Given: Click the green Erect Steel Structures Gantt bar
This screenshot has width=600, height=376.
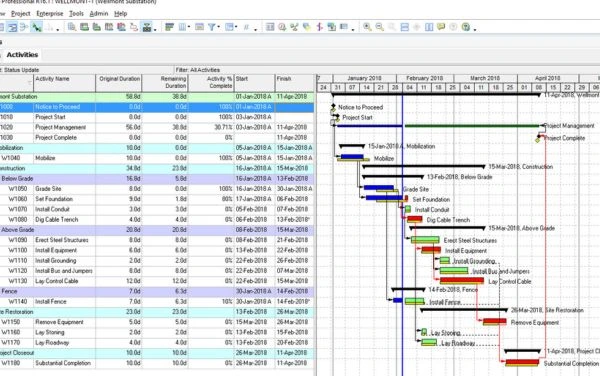Looking at the screenshot, I should 425,240.
